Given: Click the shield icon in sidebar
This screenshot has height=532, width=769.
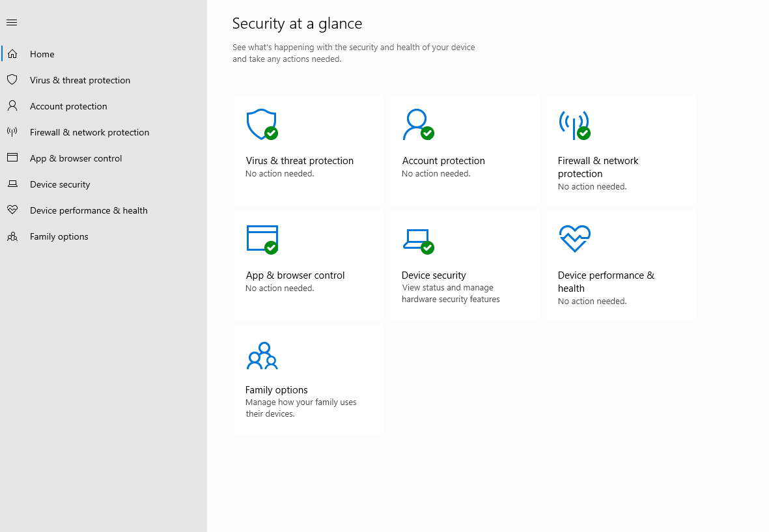Looking at the screenshot, I should (x=12, y=80).
